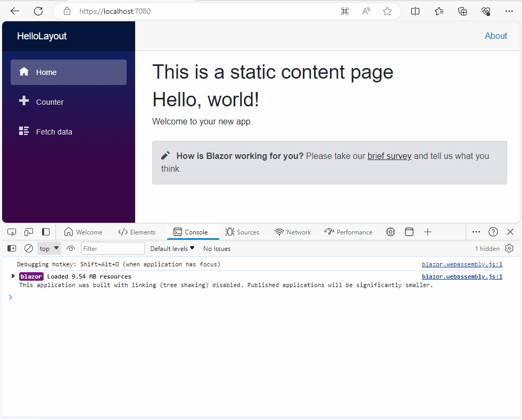Click the favorites star in address bar
522x420 pixels.
click(387, 11)
